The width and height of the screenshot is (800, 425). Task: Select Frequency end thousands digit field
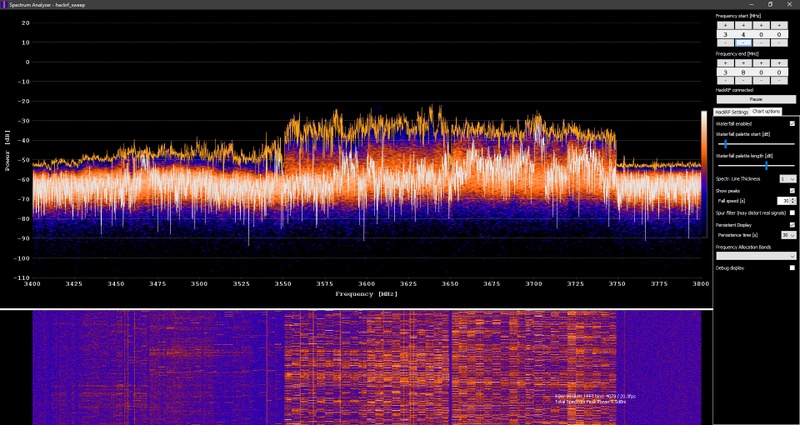click(x=726, y=72)
